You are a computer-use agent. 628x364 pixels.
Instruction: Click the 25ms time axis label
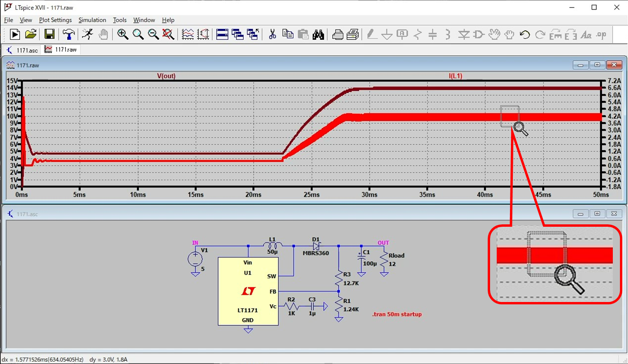point(311,195)
